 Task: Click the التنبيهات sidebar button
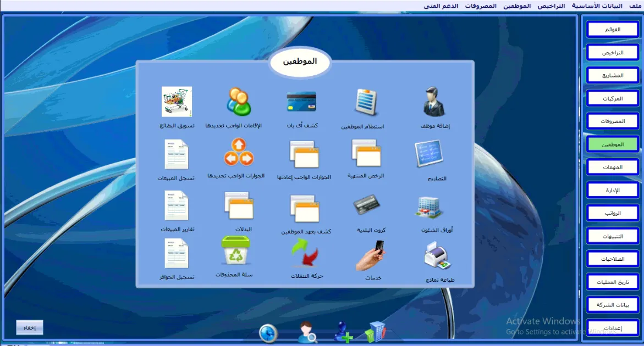pos(612,236)
